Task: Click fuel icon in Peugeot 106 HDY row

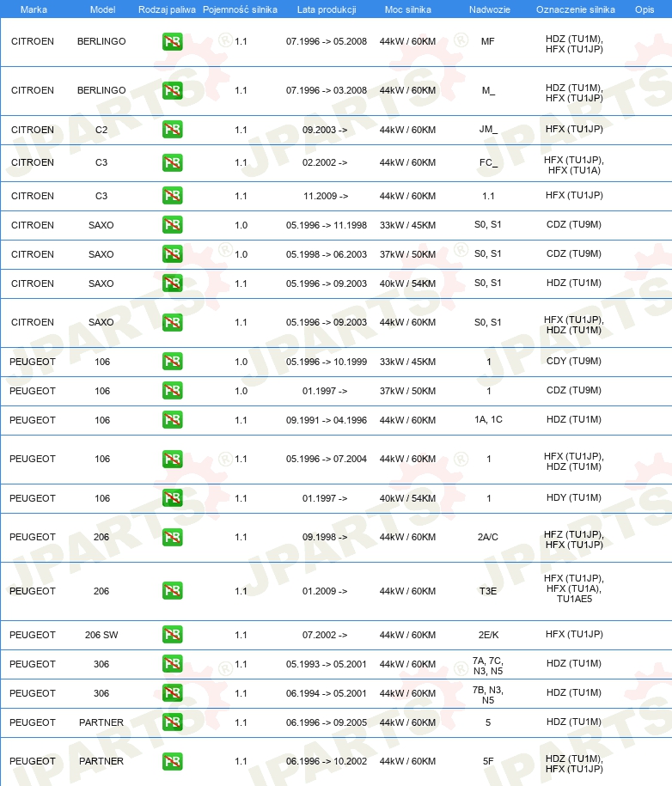Action: coord(172,498)
